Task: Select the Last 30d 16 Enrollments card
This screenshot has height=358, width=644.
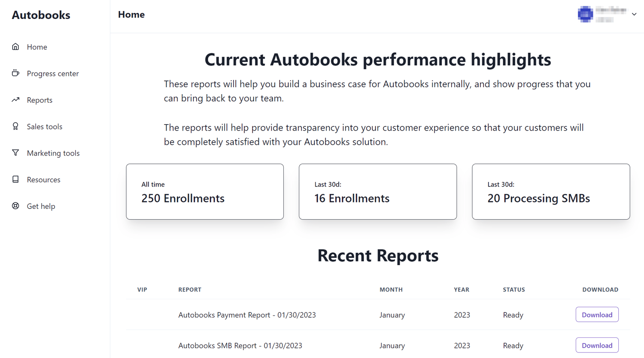Action: tap(377, 191)
